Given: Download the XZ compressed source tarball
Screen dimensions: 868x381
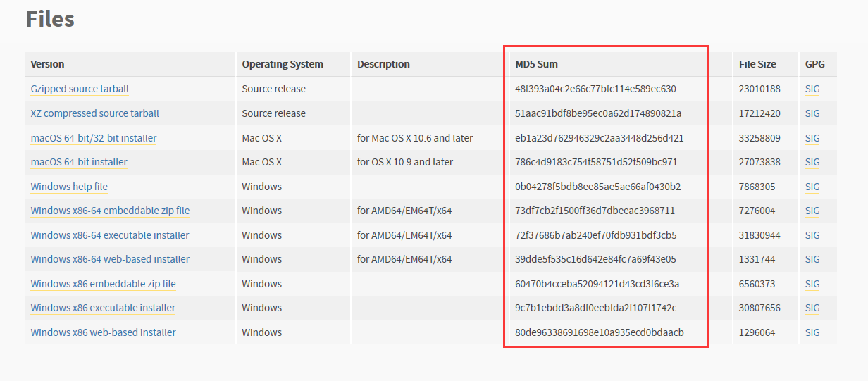Looking at the screenshot, I should (95, 113).
